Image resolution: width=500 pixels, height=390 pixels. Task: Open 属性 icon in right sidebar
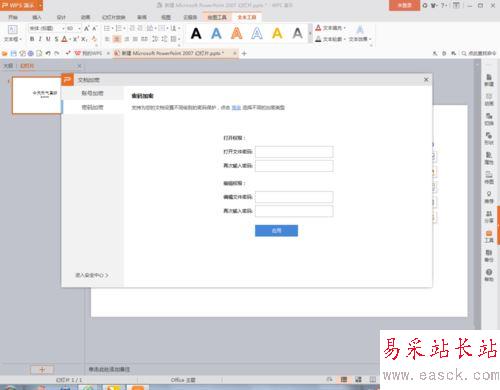click(489, 158)
